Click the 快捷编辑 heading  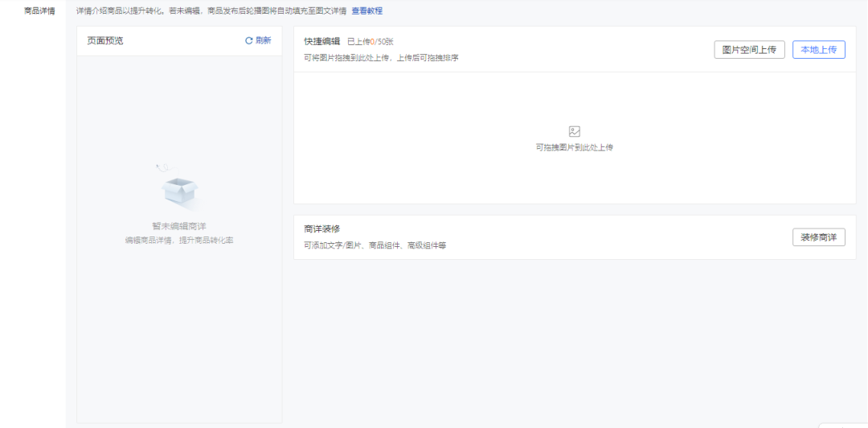321,41
